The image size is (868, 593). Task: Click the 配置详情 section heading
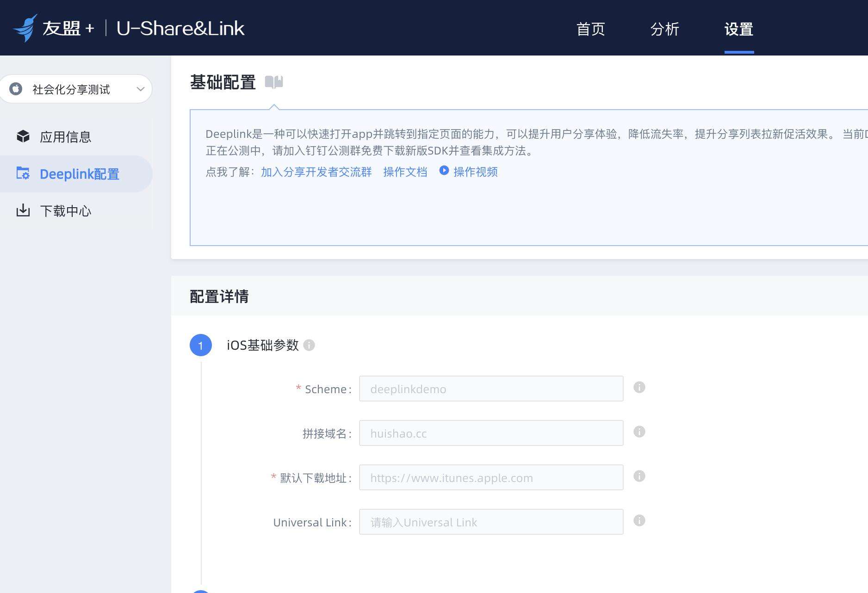tap(219, 296)
